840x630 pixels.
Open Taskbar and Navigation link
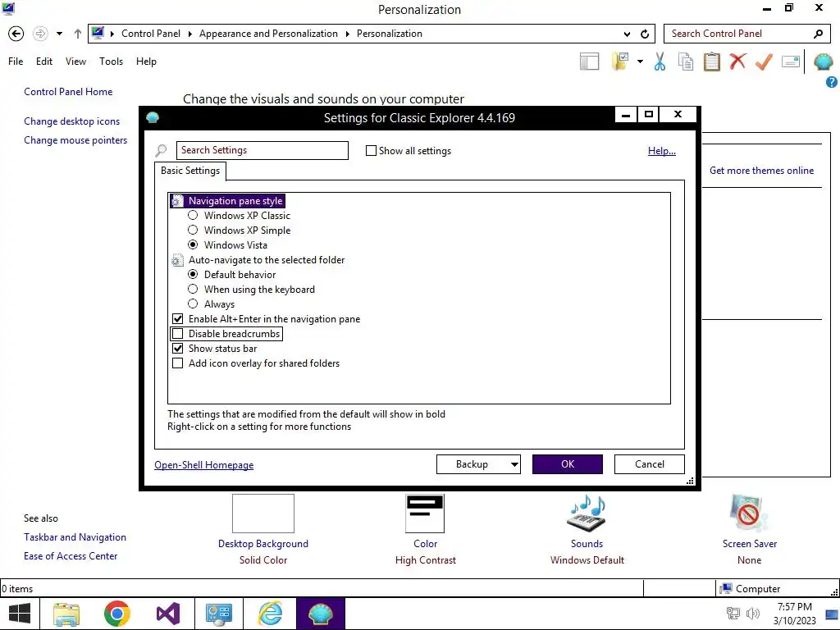click(75, 536)
